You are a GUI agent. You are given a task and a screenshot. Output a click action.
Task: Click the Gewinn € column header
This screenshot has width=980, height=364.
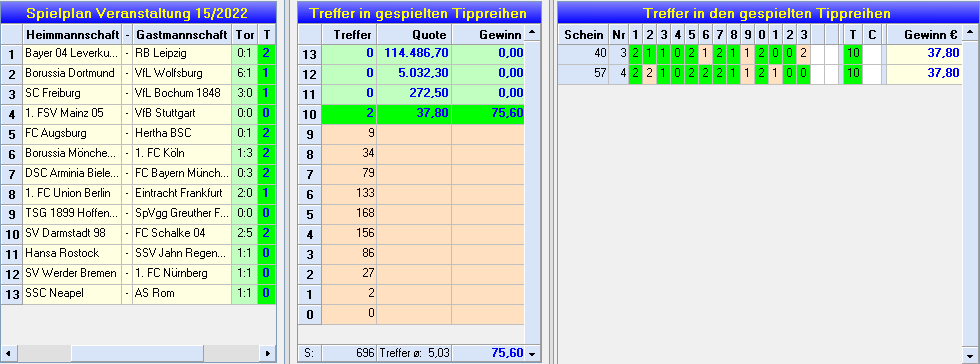coord(924,34)
